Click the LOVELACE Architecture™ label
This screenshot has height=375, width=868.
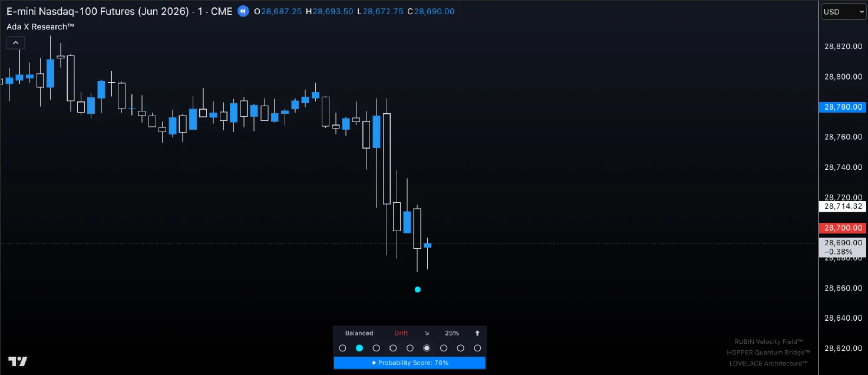(x=768, y=363)
